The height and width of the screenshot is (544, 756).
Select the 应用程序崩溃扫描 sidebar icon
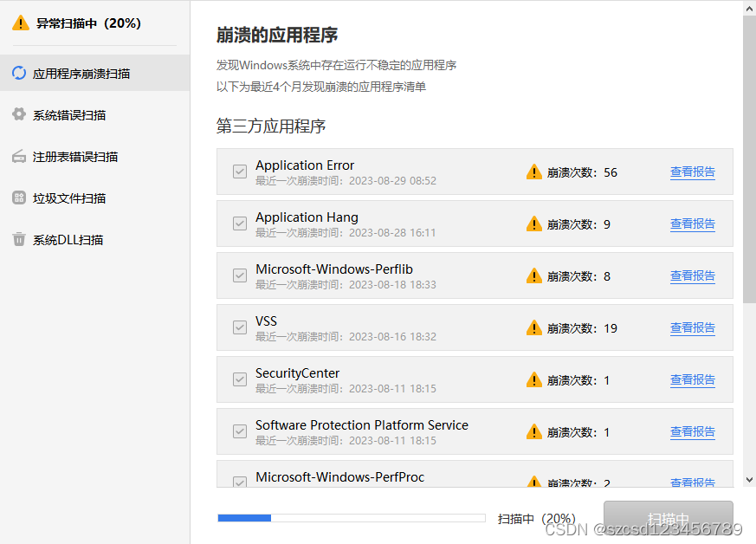point(19,74)
